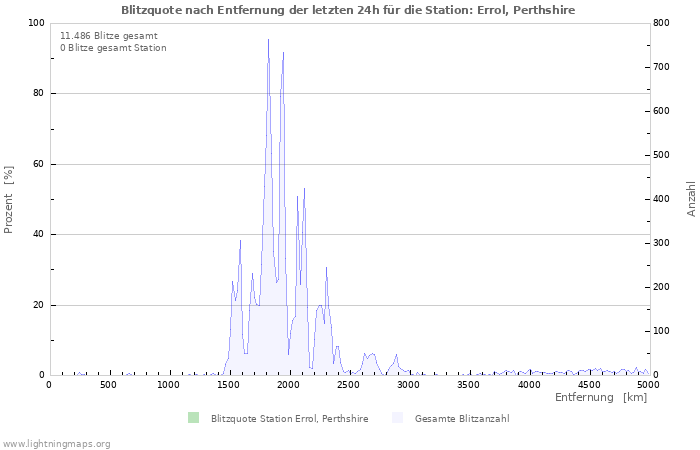Click the legend label 'Blitzquote Station Errol, Perthshire'
This screenshot has height=450, width=700.
pos(290,419)
